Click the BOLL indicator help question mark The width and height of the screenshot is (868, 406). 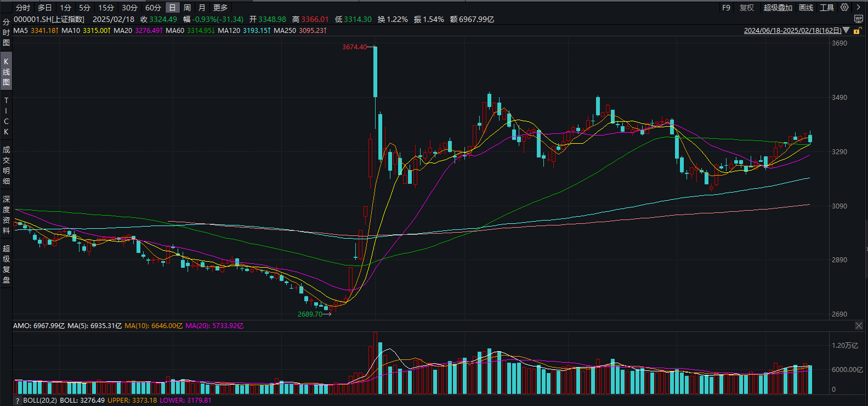18,401
